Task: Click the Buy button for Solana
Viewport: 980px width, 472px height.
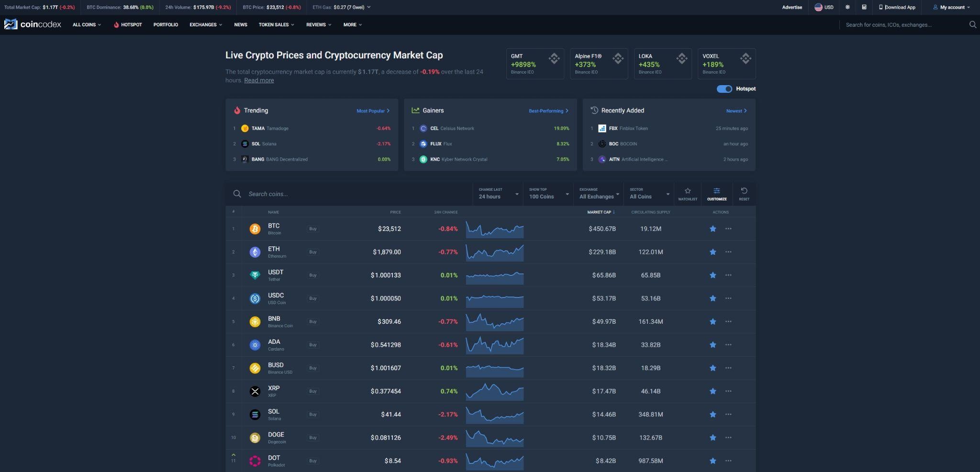Action: (312, 415)
